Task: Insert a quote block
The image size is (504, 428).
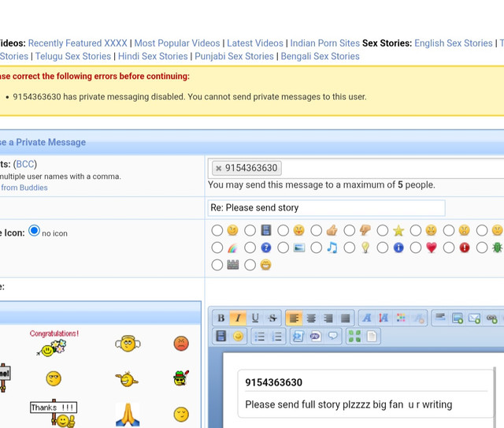Action: click(332, 337)
